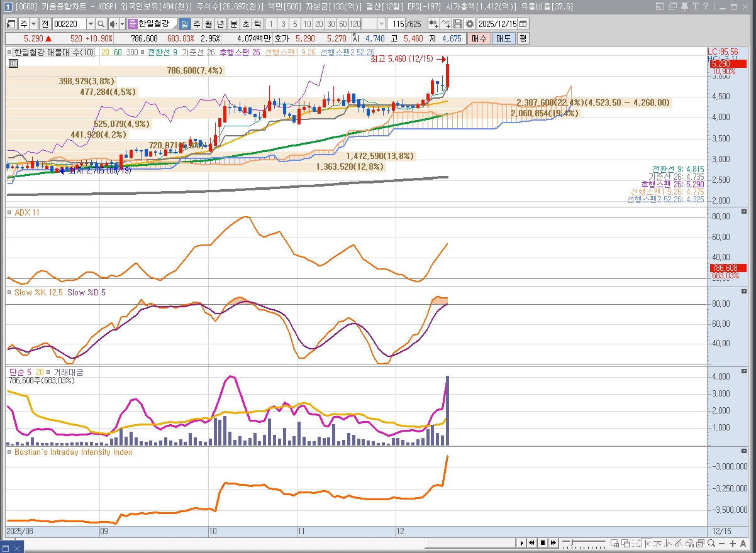Image resolution: width=756 pixels, height=553 pixels.
Task: Click the T font icon in title bar
Action: click(x=695, y=6)
